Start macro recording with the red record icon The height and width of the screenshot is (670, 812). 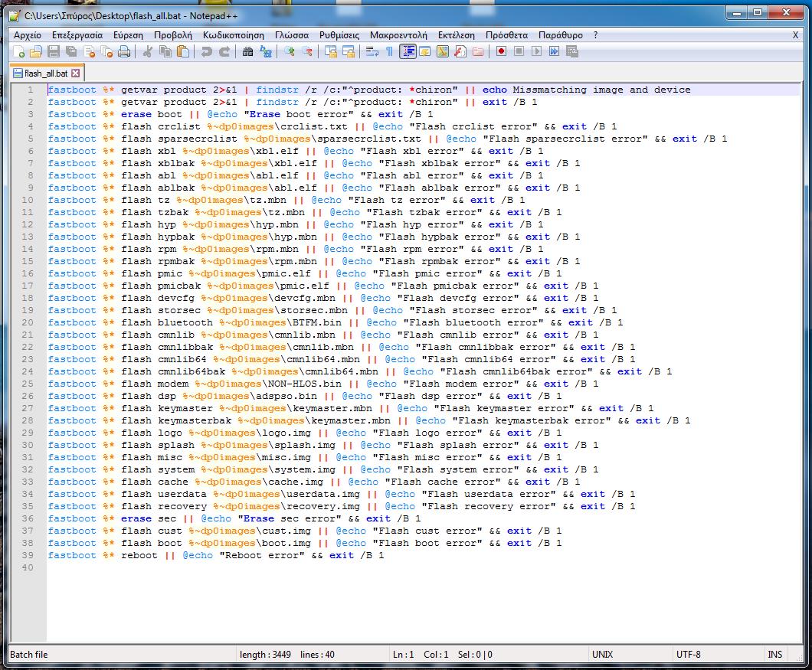tap(501, 52)
